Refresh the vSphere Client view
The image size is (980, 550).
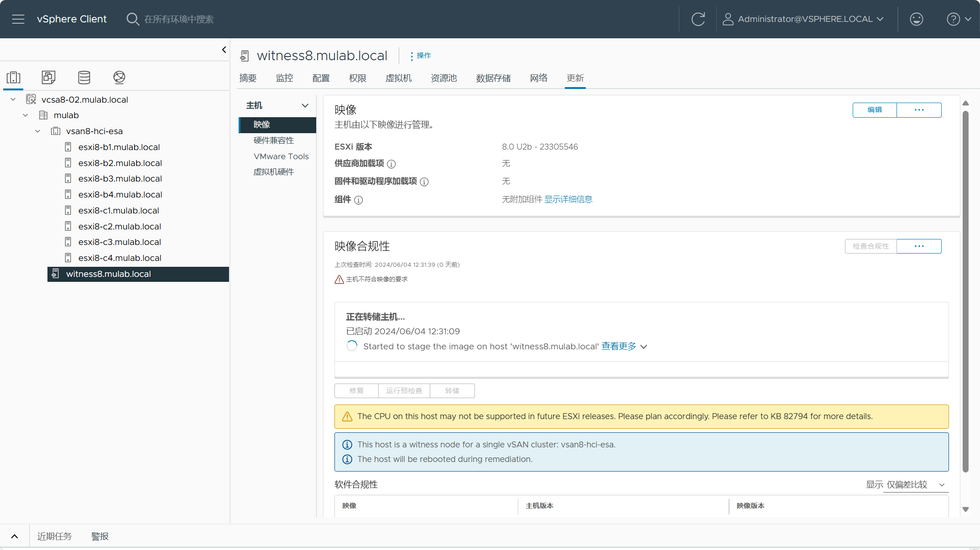point(698,19)
